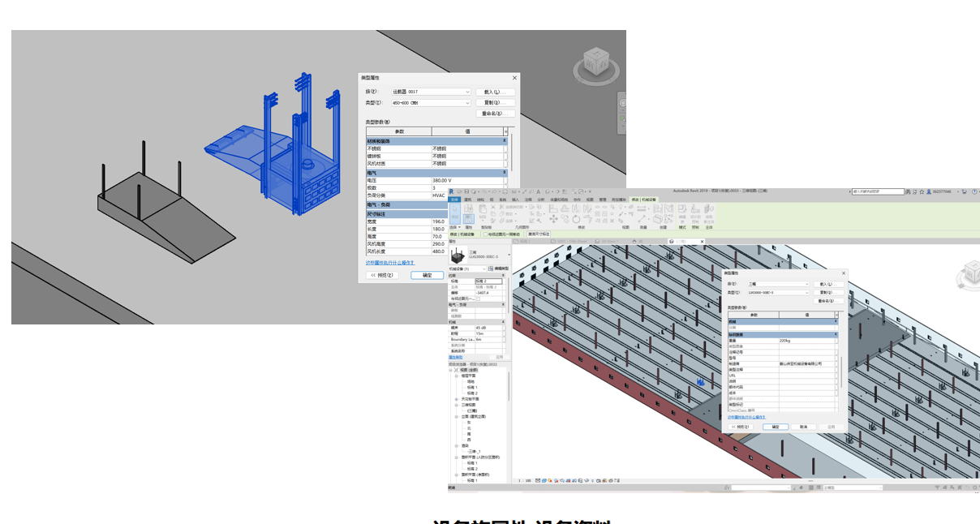Select the Modify arrow tool in ribbon
The image size is (980, 524).
pos(454,213)
